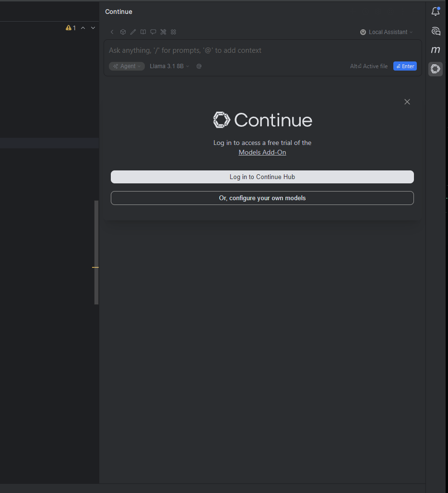448x493 pixels.
Task: Open the edit pencil icon
Action: (133, 32)
